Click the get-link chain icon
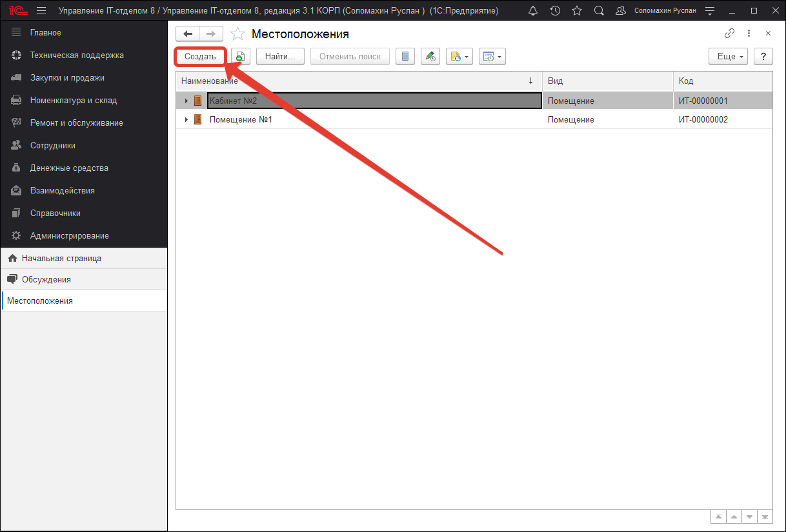Screen dimensions: 786x532 [x=730, y=34]
